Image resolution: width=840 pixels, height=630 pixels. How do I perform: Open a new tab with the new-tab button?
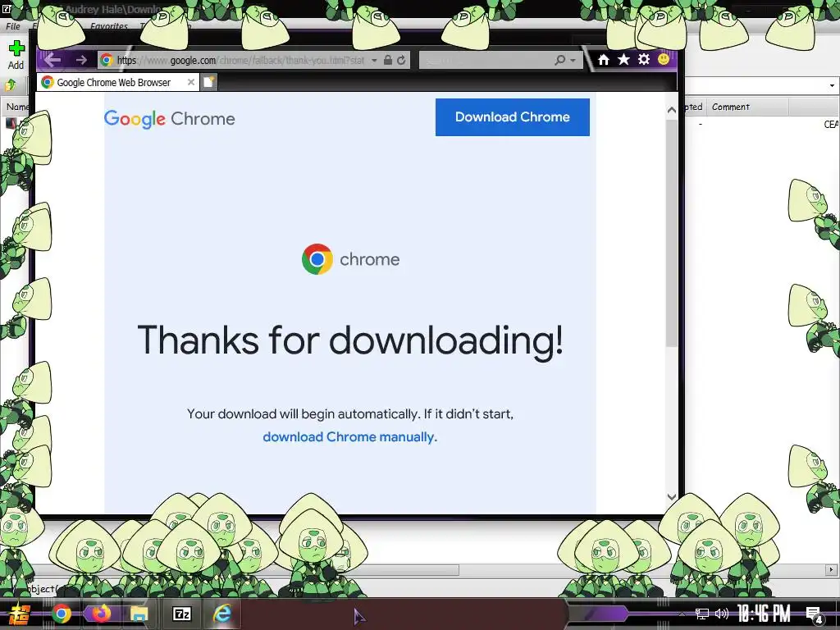209,82
